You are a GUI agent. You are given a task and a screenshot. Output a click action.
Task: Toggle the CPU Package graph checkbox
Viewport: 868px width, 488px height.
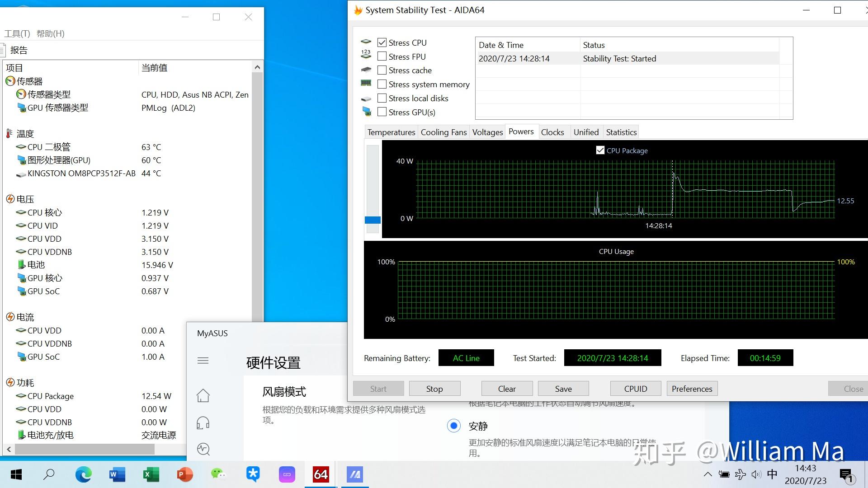pyautogui.click(x=600, y=150)
